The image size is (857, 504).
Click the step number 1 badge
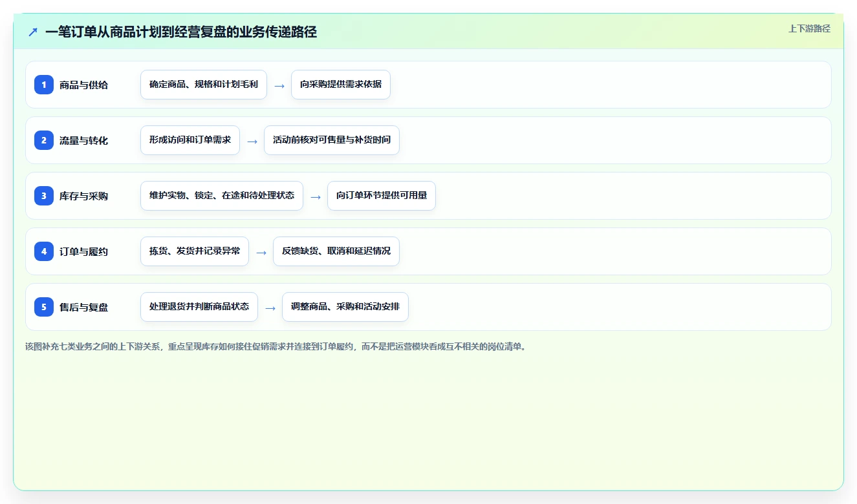click(44, 84)
